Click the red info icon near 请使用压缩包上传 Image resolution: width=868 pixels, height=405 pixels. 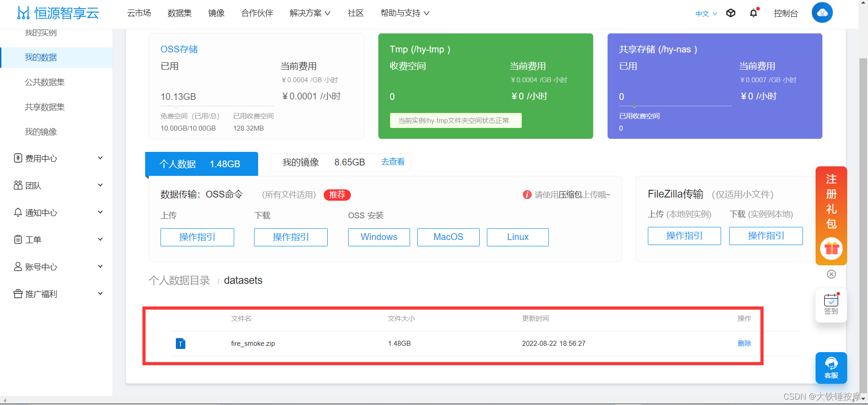tap(527, 194)
